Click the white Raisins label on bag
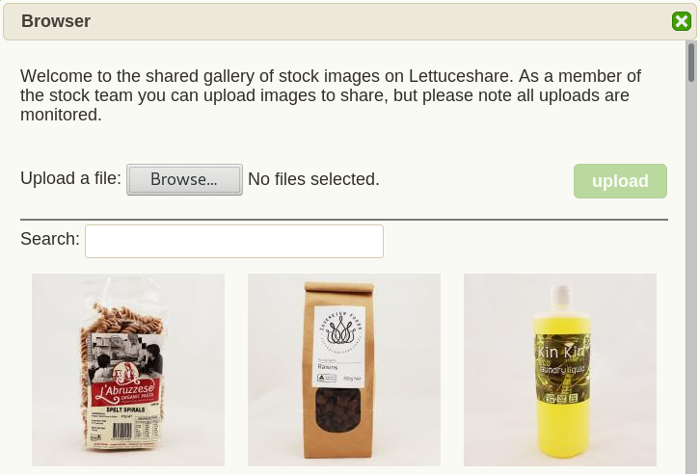The width and height of the screenshot is (700, 474). pyautogui.click(x=339, y=346)
